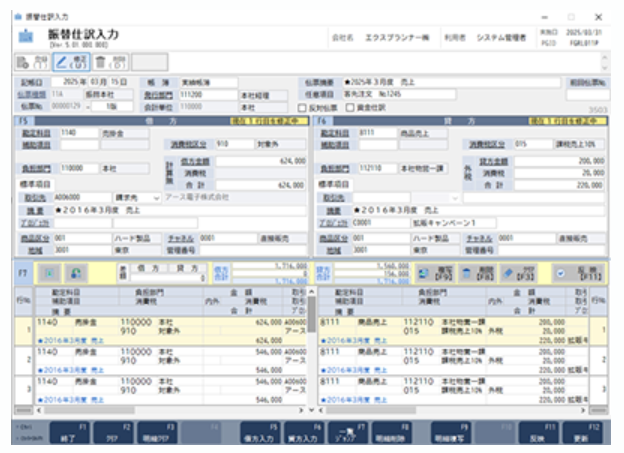This screenshot has width=624, height=453.
Task: Click the copy [F9] button in detail bar
Action: (x=435, y=273)
